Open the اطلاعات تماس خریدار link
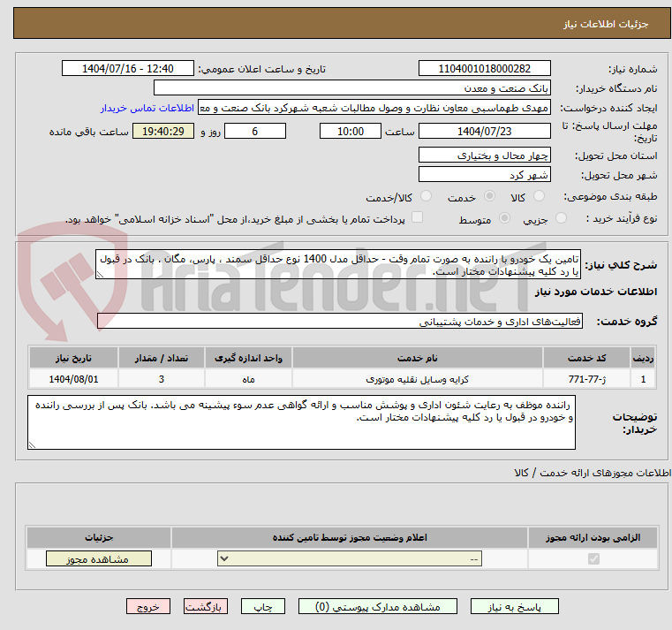Image resolution: width=672 pixels, height=630 pixels. pyautogui.click(x=147, y=108)
